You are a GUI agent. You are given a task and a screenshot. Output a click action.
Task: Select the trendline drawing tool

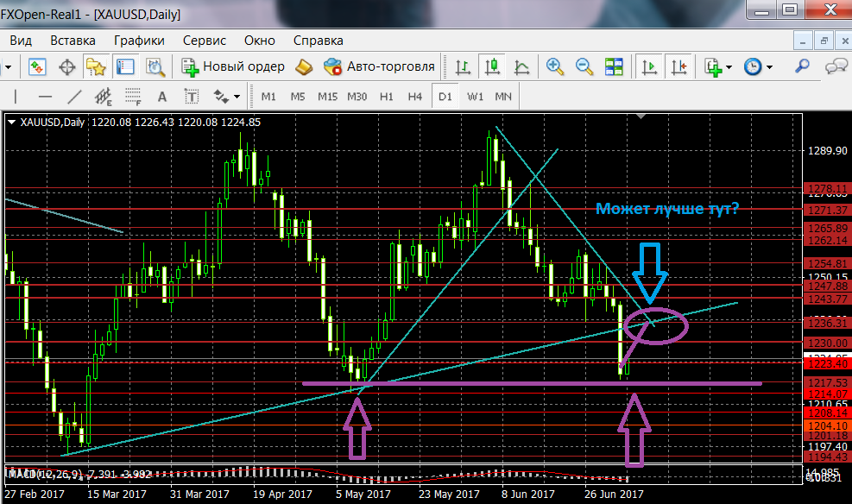[74, 98]
